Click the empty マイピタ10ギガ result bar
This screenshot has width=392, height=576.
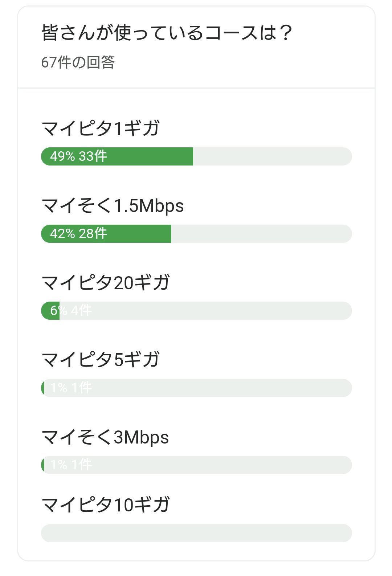(196, 533)
